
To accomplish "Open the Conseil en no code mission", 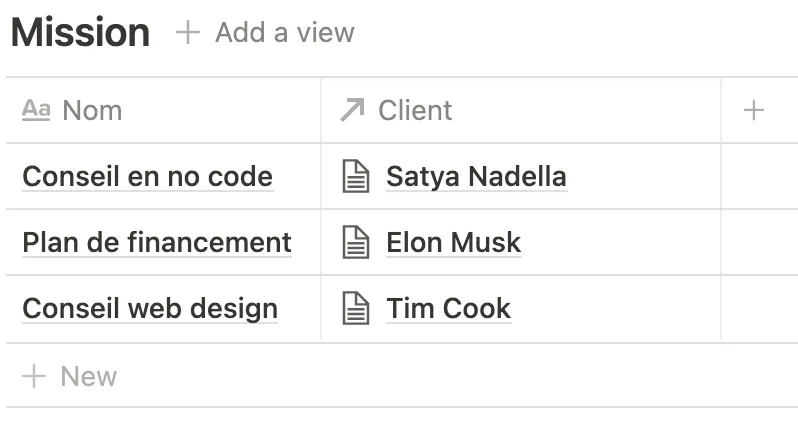I will click(x=148, y=177).
